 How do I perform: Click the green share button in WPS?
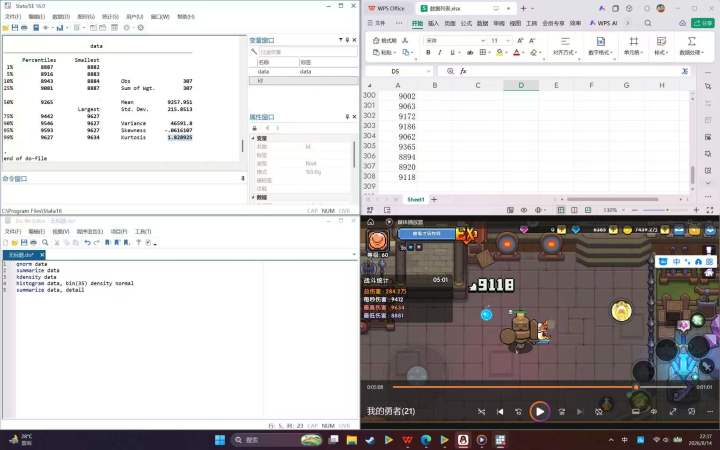click(703, 23)
